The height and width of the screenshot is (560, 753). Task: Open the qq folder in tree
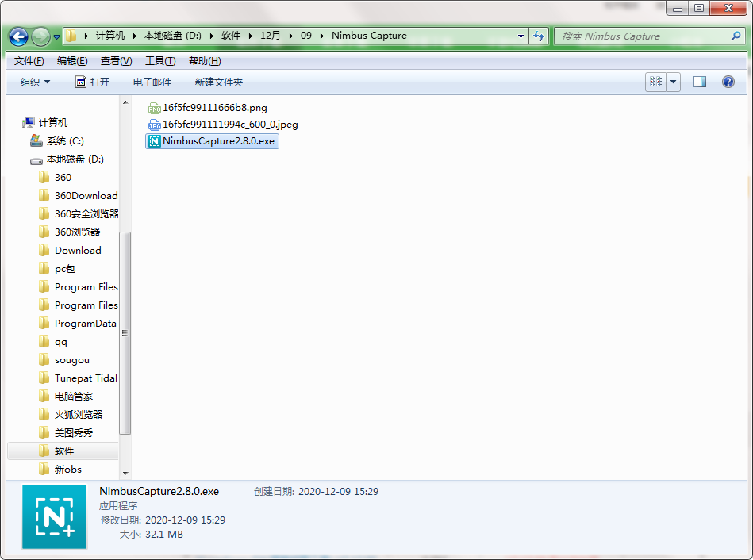53,342
